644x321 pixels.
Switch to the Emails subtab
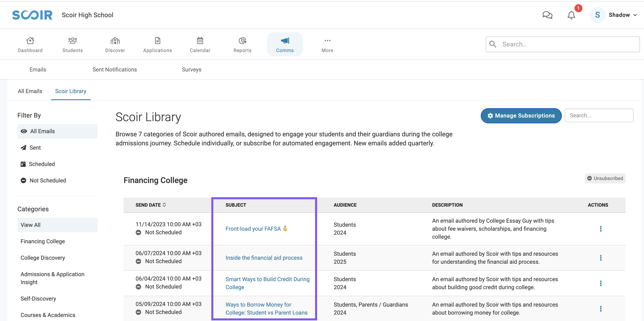tap(38, 69)
